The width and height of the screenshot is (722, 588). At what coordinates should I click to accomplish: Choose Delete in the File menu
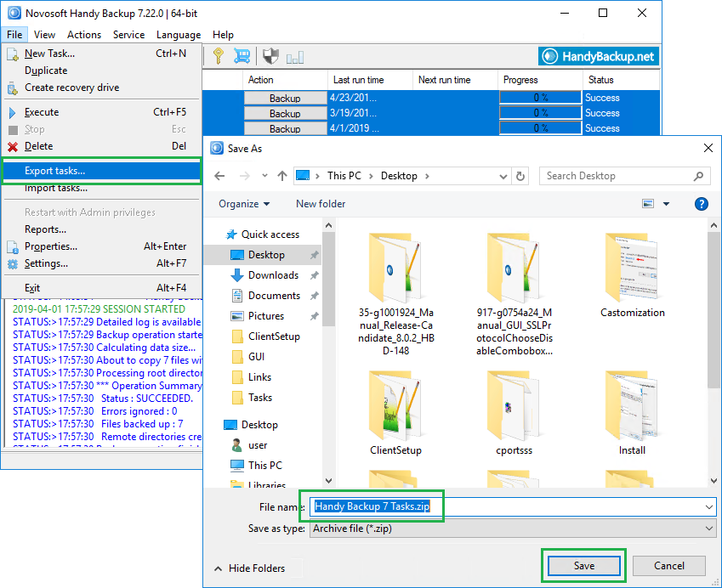click(x=102, y=146)
